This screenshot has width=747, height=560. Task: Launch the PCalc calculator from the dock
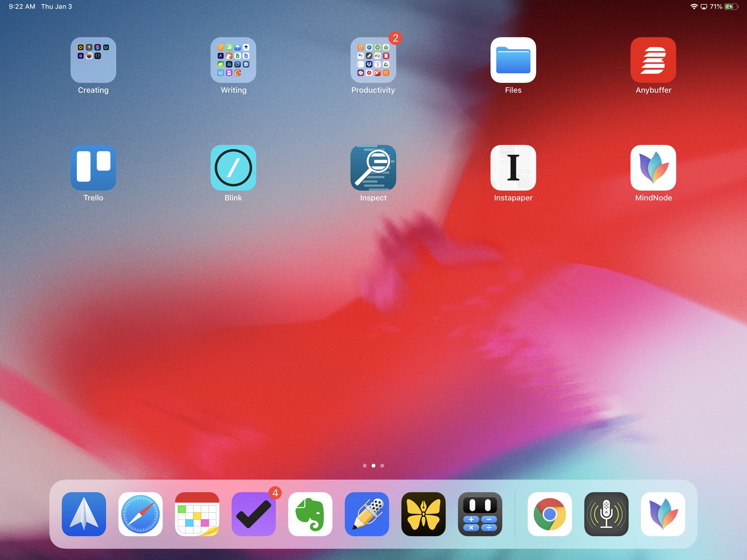point(480,514)
